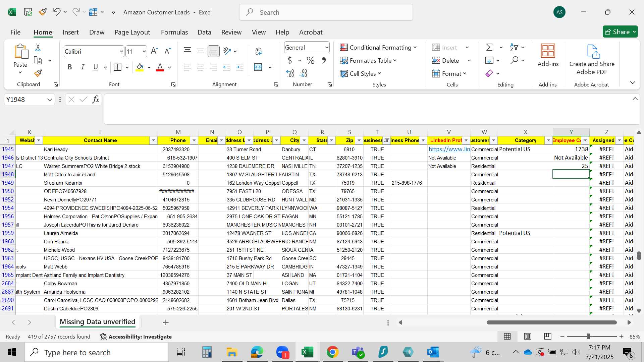
Task: Click the yellow Fill Color swatch
Action: (x=140, y=67)
